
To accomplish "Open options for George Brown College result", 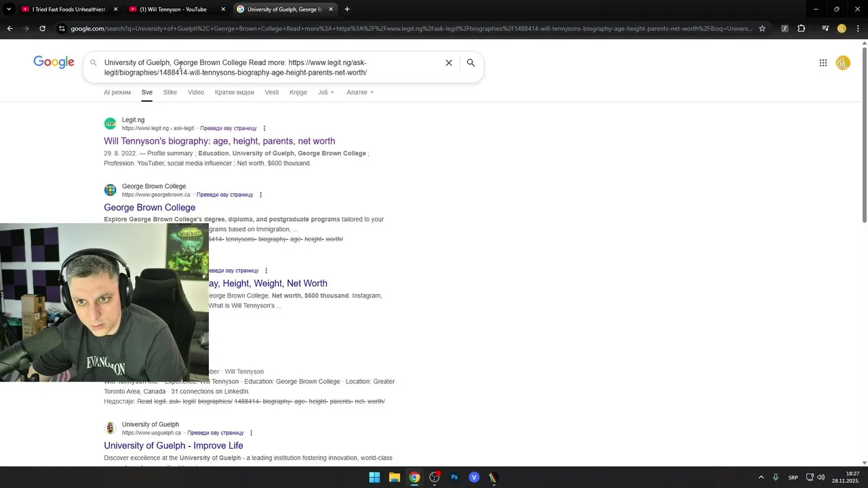I will (260, 195).
